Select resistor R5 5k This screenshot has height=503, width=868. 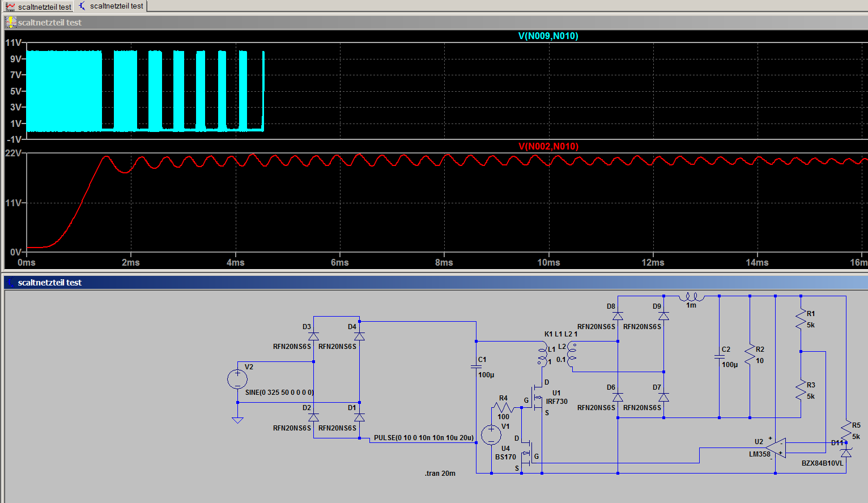pos(846,431)
